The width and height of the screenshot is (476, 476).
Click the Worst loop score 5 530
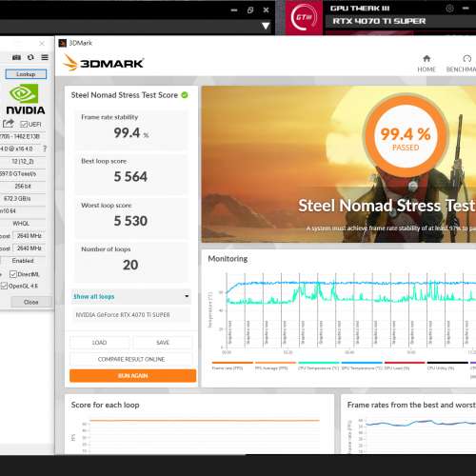pos(130,221)
